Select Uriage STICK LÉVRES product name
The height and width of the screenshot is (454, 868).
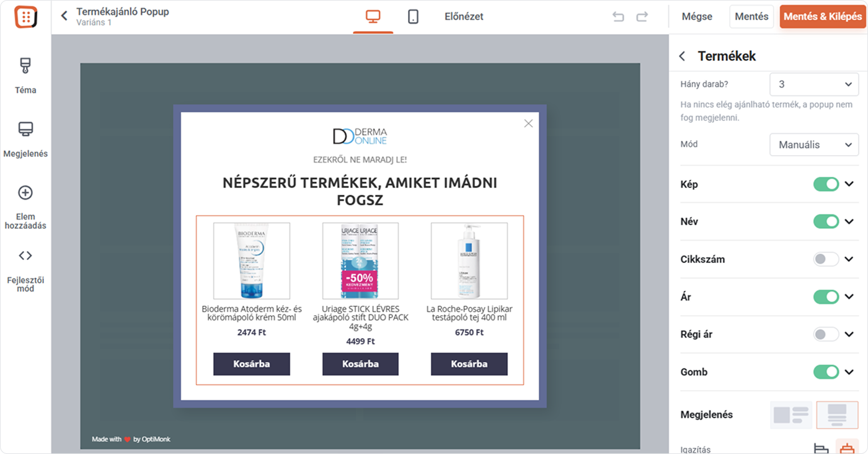point(360,318)
